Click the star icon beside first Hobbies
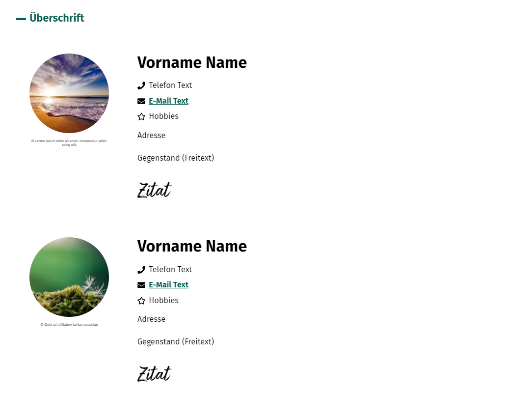The image size is (532, 394). [141, 116]
